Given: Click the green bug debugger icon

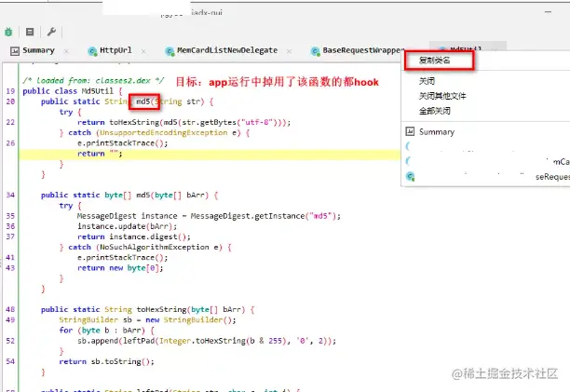Looking at the screenshot, I should pyautogui.click(x=8, y=32).
